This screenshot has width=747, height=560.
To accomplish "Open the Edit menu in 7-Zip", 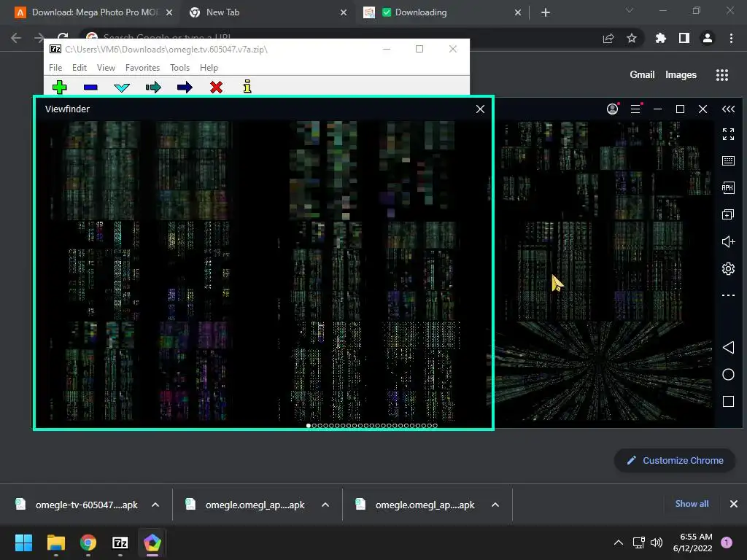I will [x=79, y=68].
